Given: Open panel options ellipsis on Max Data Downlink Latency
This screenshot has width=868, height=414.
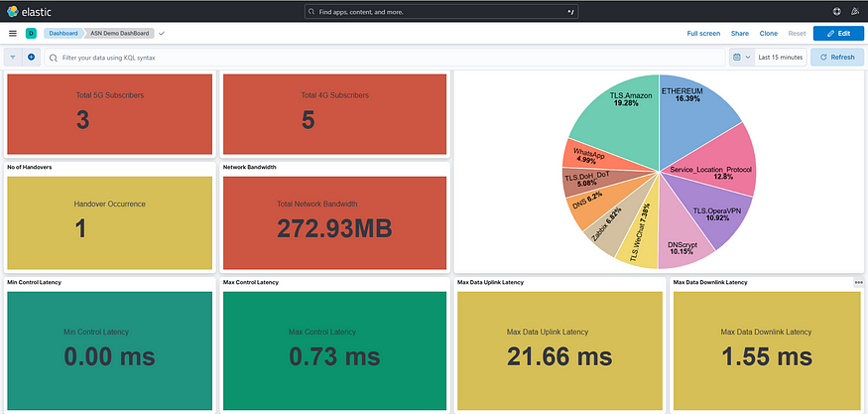Looking at the screenshot, I should (x=859, y=282).
